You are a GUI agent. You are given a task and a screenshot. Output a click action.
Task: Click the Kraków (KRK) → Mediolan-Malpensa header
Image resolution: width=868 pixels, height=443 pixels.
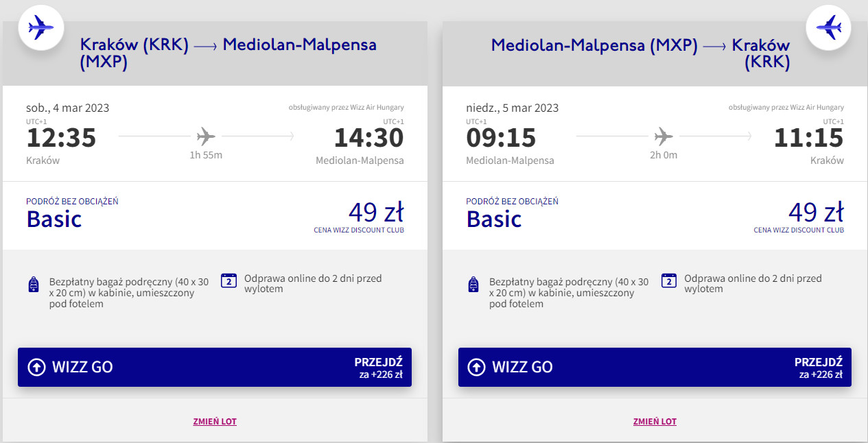pos(228,53)
